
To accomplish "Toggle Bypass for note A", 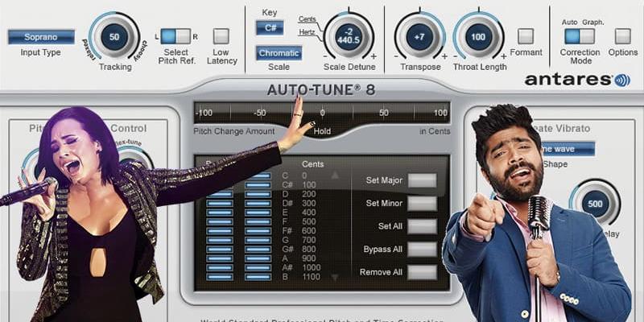I will (219, 258).
